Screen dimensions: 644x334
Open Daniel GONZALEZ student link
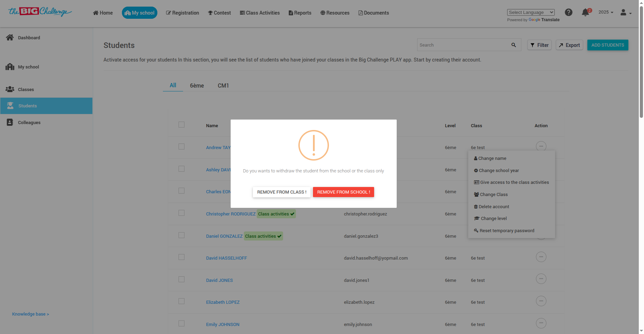coord(224,236)
